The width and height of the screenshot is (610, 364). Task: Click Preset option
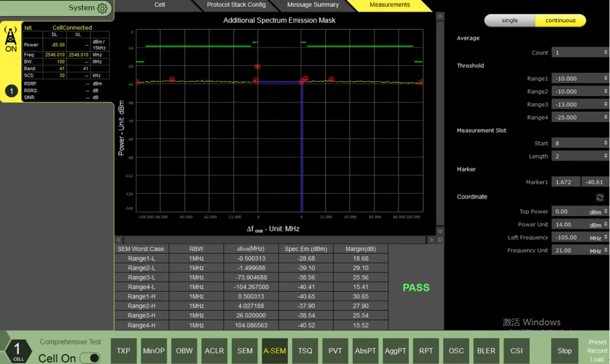point(597,342)
